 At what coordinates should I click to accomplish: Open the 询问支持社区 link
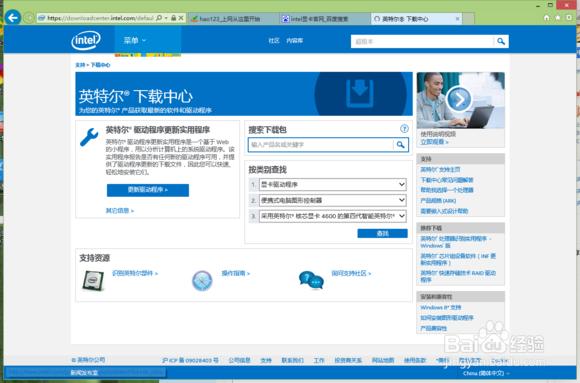[351, 273]
